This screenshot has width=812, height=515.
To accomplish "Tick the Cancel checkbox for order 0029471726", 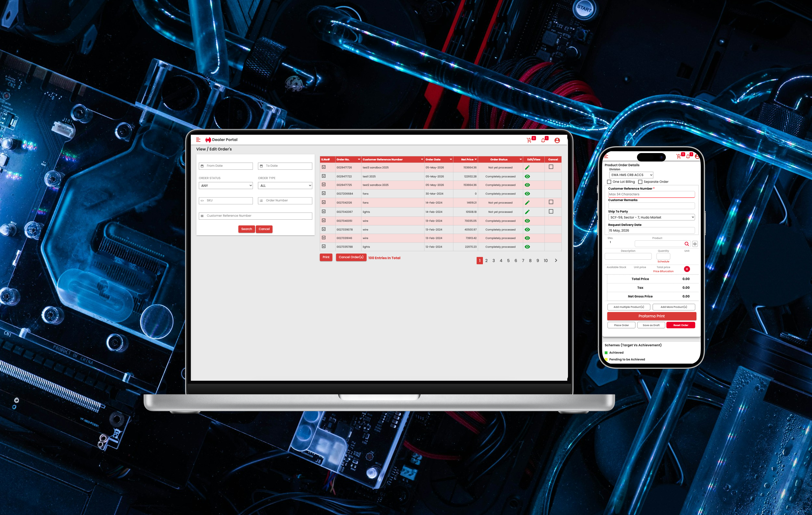I will [x=551, y=167].
